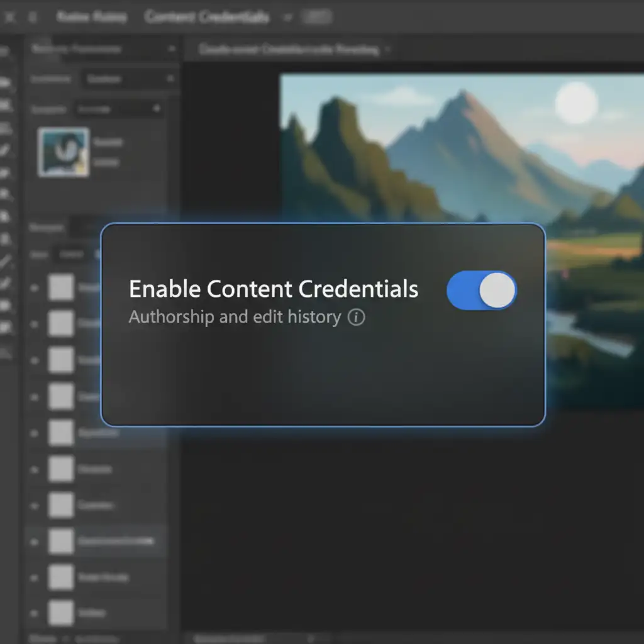Screen dimensions: 644x644
Task: Click the X icon in top-left corner
Action: 9,17
